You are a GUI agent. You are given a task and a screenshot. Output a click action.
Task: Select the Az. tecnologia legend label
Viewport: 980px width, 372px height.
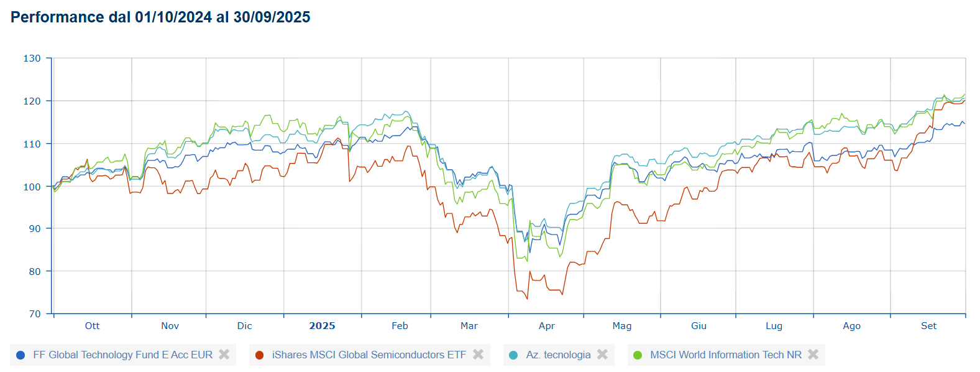(558, 355)
